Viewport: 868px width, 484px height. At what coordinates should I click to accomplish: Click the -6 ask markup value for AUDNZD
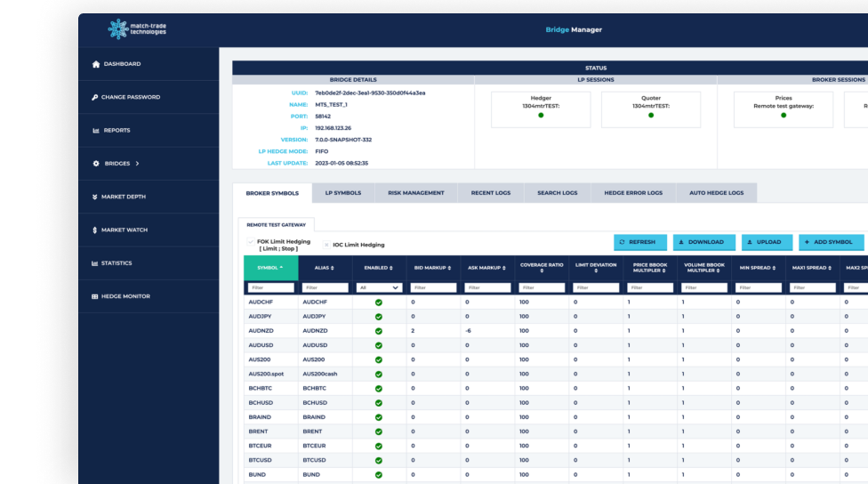pos(469,331)
